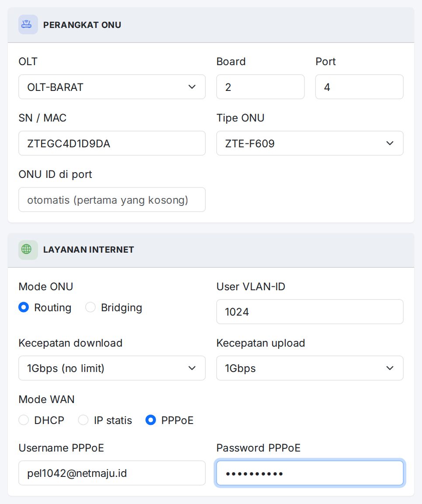Click the ONU ID di port field
The image size is (422, 504).
(x=112, y=200)
